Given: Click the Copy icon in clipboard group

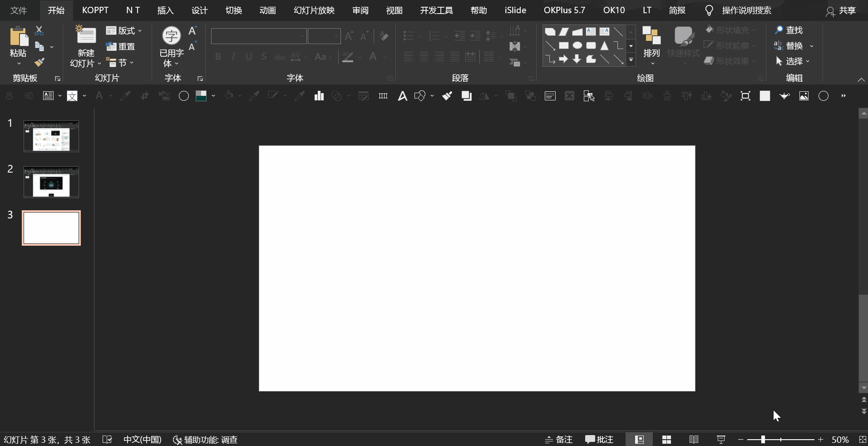Looking at the screenshot, I should coord(39,46).
